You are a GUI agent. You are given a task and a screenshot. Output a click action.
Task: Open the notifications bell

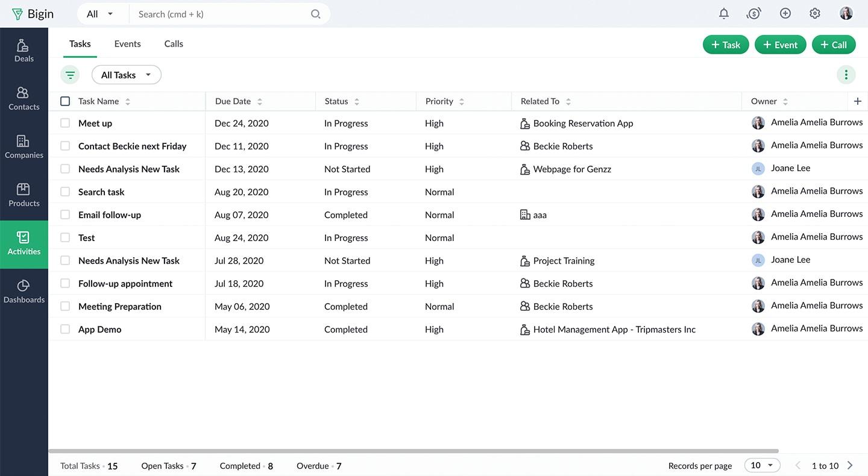[724, 13]
